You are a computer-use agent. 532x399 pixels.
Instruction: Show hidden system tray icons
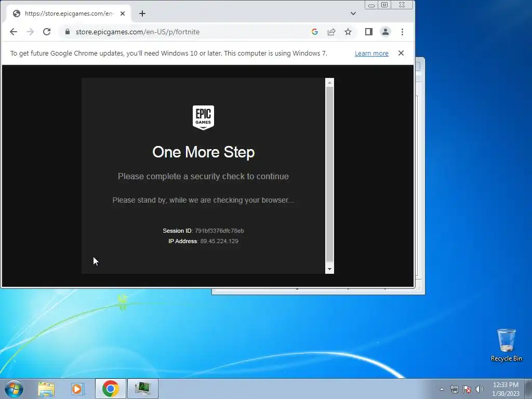click(x=442, y=389)
